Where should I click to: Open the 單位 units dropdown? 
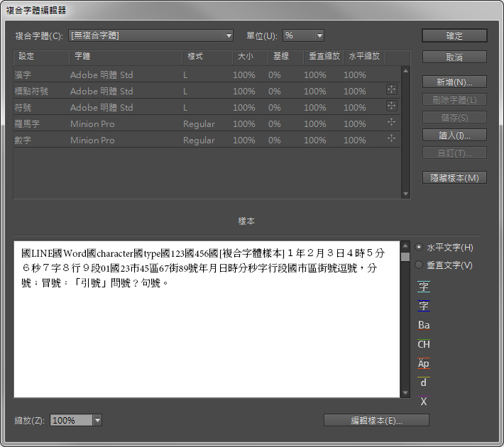pyautogui.click(x=303, y=35)
